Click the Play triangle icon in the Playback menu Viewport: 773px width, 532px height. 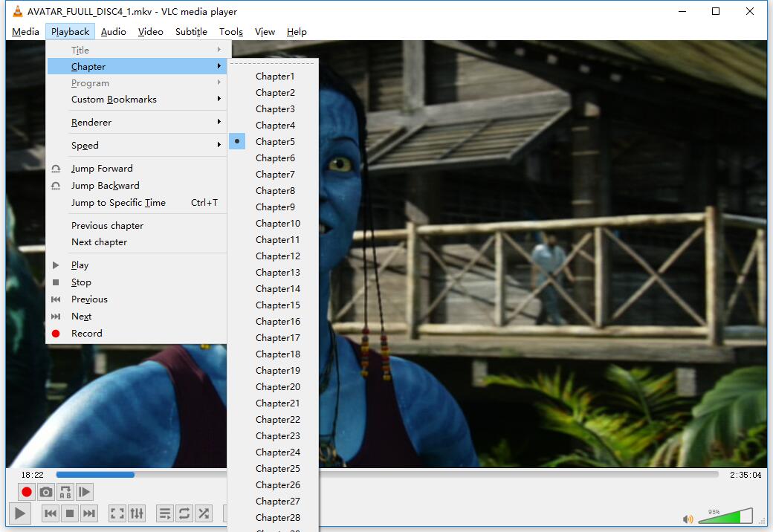pyautogui.click(x=56, y=265)
